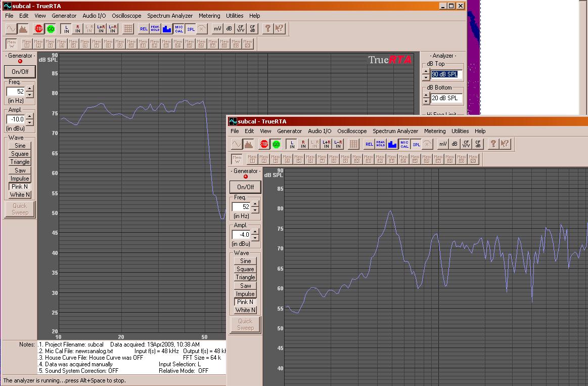
Task: Toggle SPL mode in the front window toolbar
Action: (x=416, y=144)
